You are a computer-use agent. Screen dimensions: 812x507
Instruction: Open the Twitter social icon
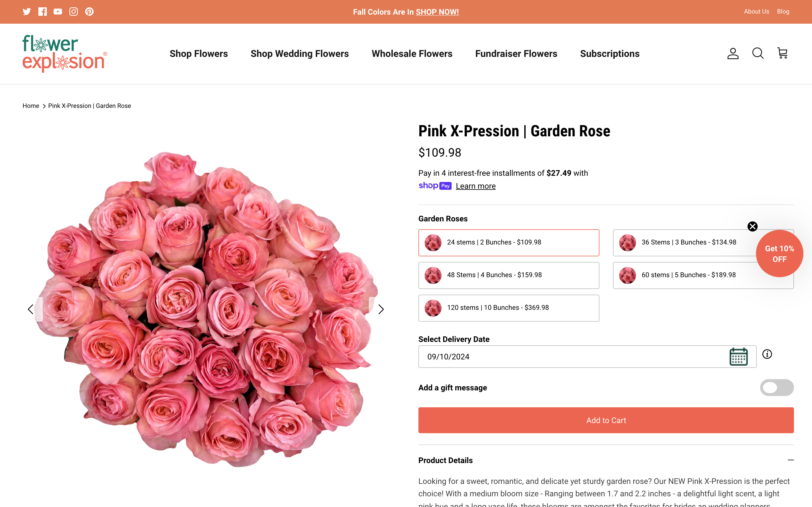(x=26, y=11)
